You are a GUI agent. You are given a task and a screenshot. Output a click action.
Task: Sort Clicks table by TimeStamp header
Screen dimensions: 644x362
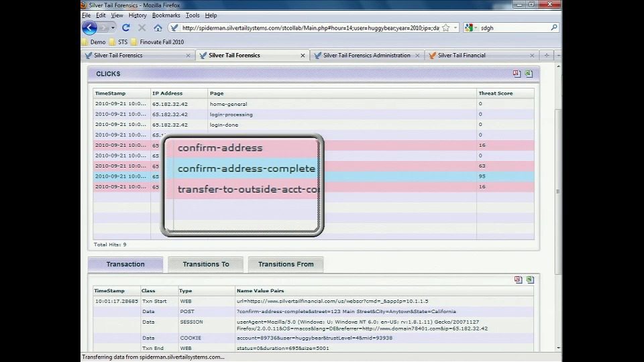[121, 93]
